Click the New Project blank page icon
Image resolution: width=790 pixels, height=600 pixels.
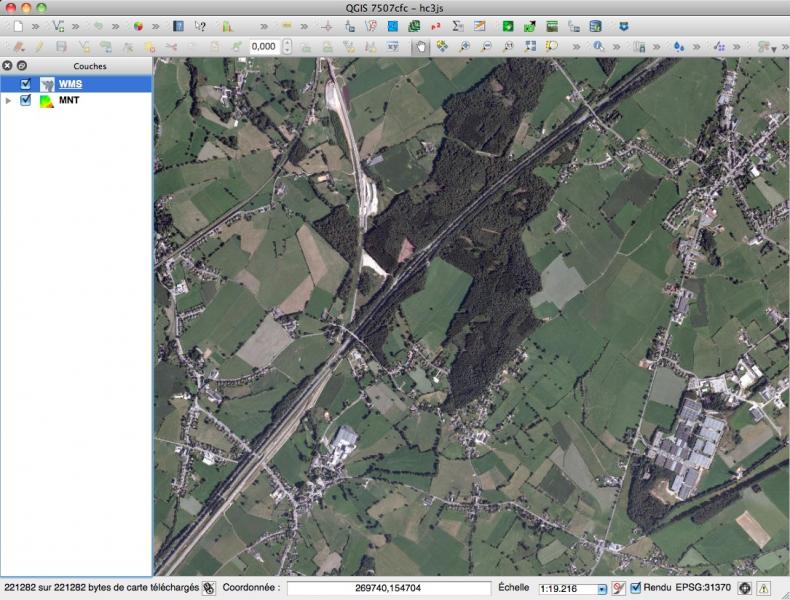click(17, 26)
